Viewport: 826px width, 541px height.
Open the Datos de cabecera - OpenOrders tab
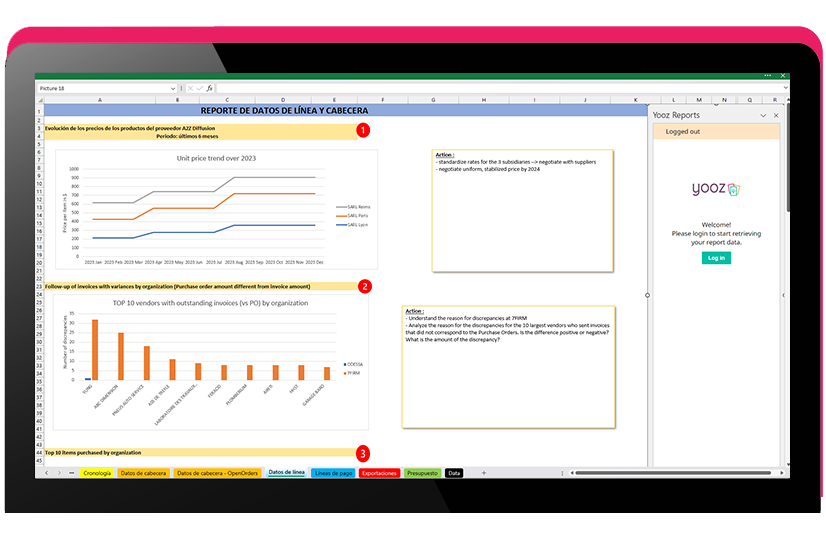tap(218, 473)
